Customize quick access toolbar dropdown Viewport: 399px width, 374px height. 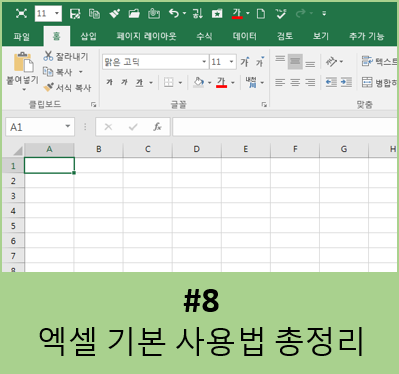tap(324, 14)
